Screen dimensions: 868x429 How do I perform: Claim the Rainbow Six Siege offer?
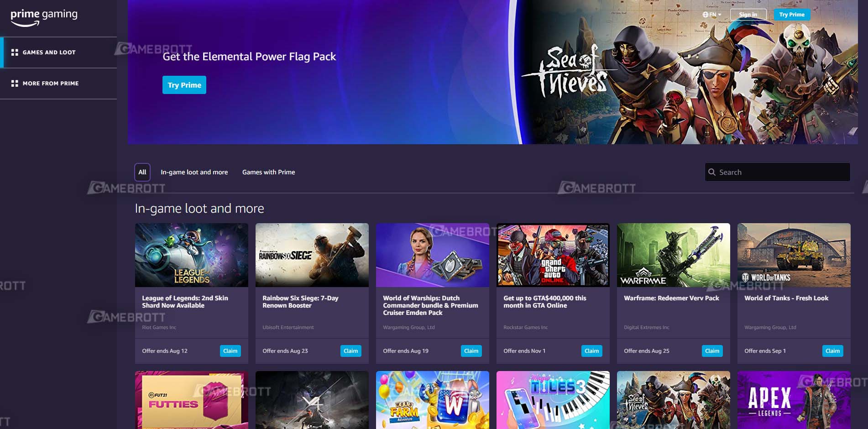[350, 351]
